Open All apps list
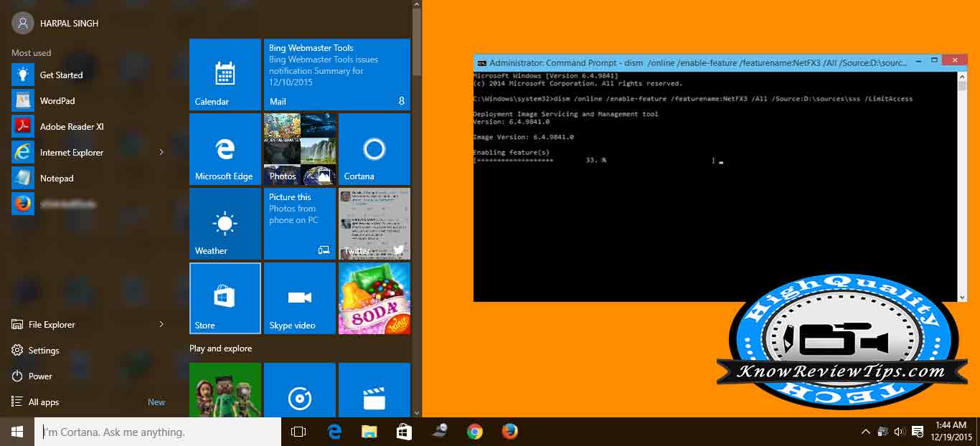The height and width of the screenshot is (446, 980). coord(44,402)
